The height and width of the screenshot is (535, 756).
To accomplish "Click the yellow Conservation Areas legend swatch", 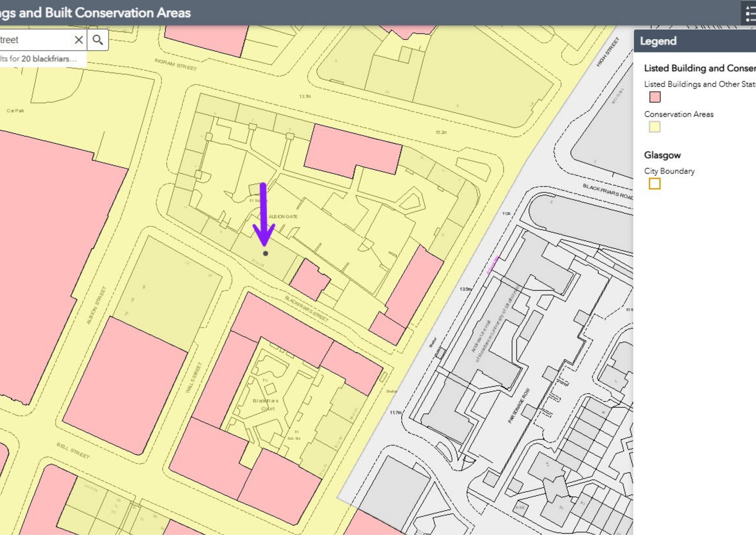I will point(655,127).
